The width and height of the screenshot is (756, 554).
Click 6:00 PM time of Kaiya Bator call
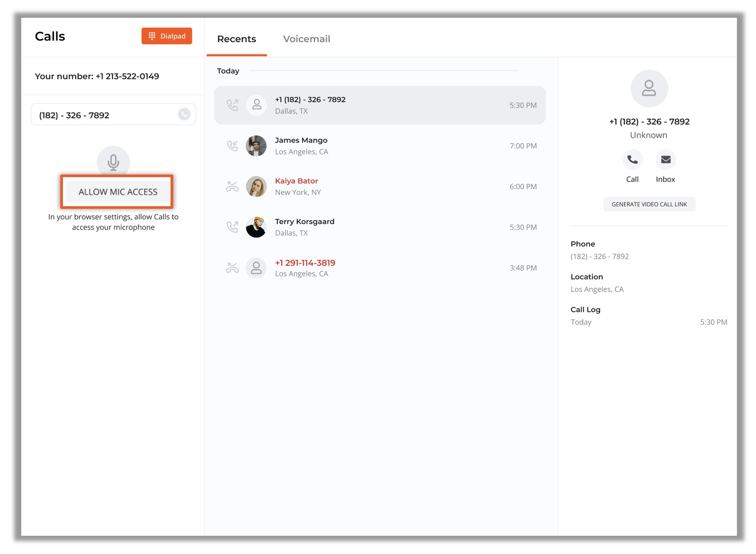pos(523,187)
